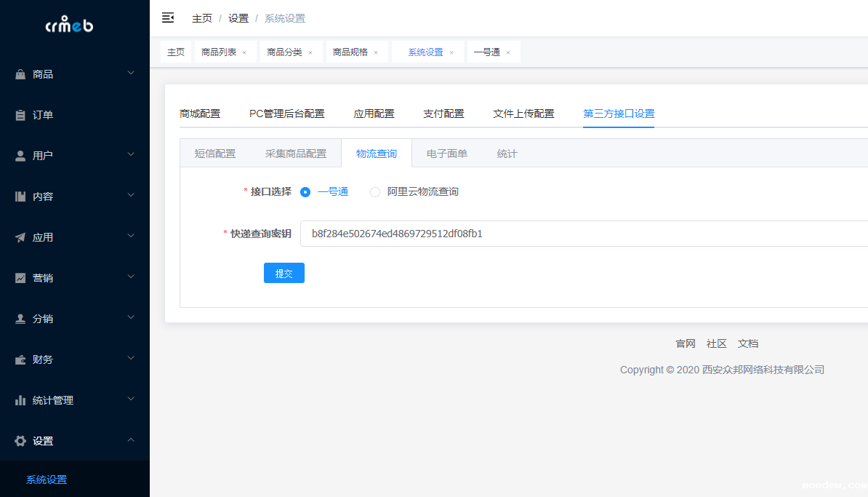Close the 商品列表 page tab
868x497 pixels.
coord(244,52)
